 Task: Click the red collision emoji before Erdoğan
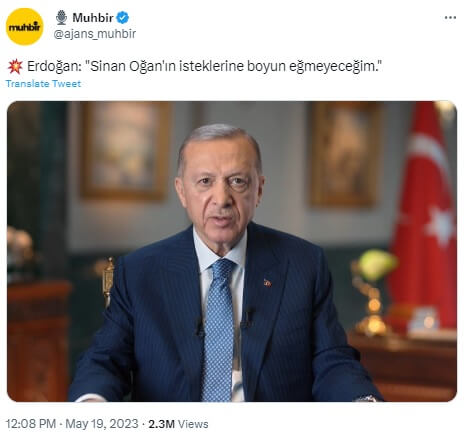coord(15,66)
